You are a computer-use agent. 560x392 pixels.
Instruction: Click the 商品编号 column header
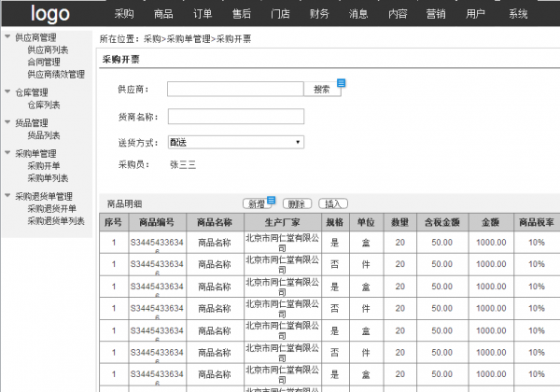point(157,222)
